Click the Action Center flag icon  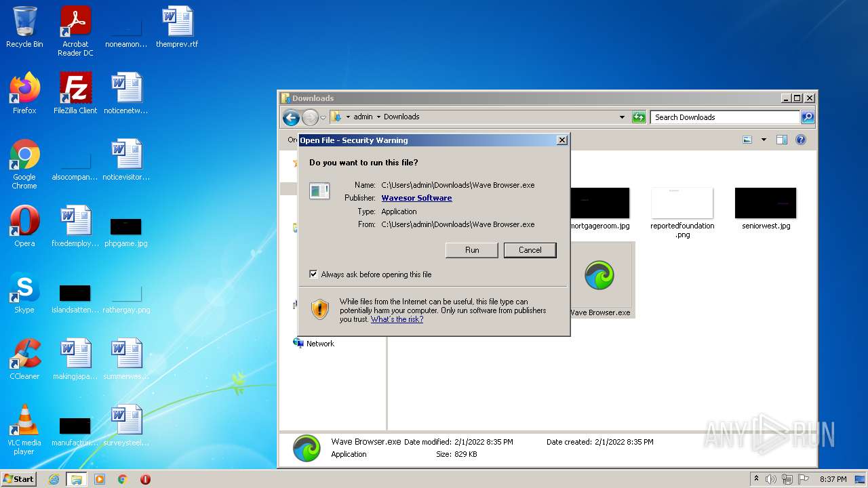point(804,479)
